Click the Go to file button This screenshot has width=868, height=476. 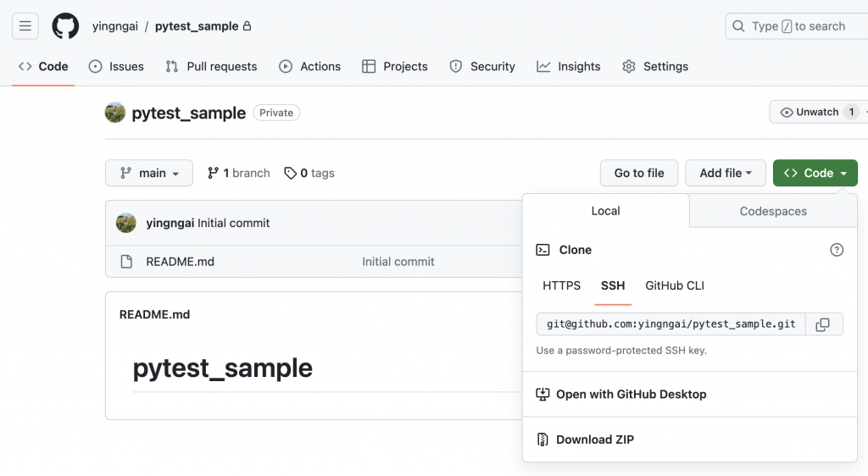pyautogui.click(x=639, y=173)
